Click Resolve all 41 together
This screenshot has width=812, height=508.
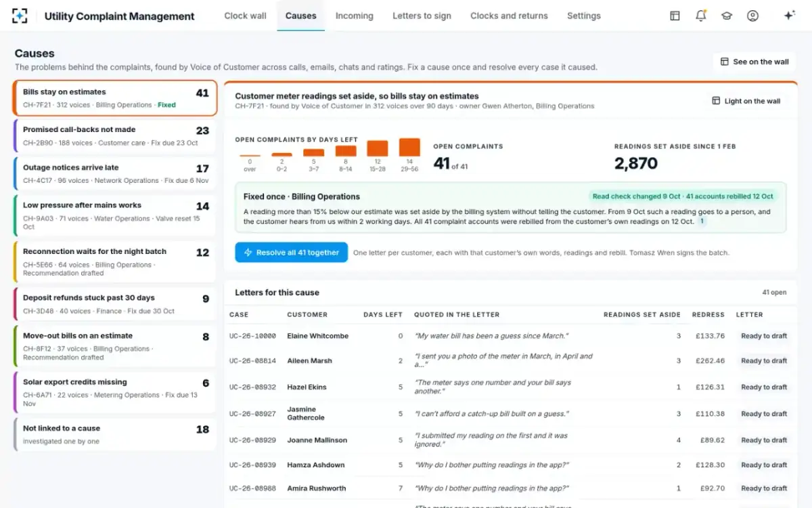[292, 253]
